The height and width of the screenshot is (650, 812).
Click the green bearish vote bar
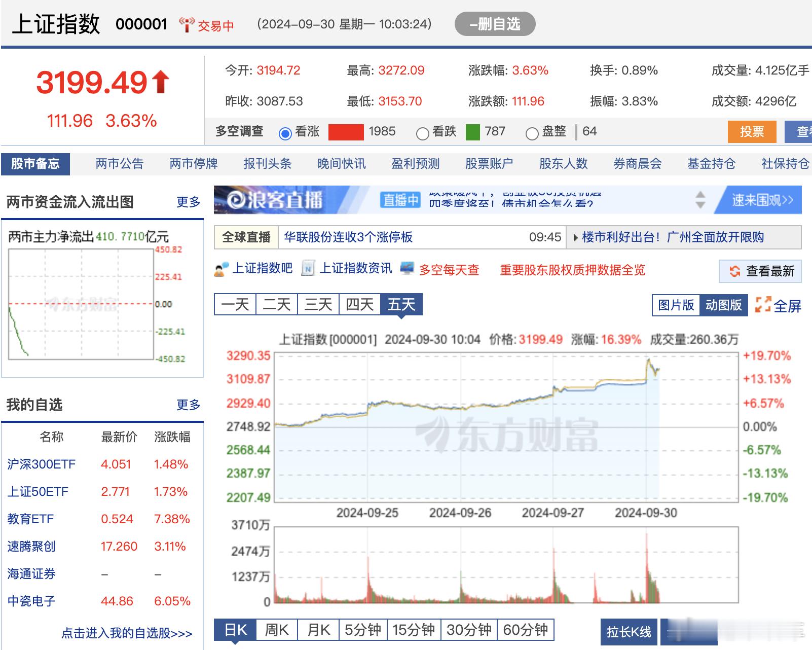coord(472,132)
